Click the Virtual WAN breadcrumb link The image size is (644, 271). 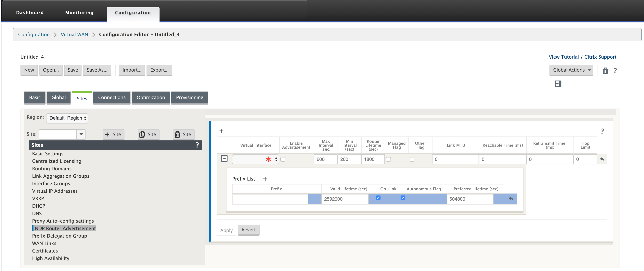point(74,34)
